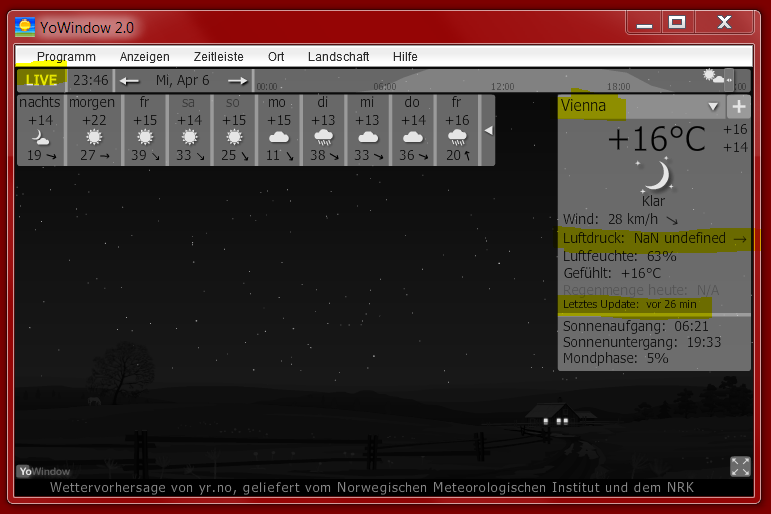Toggle fullscreen with the expand icon
Screen dimensions: 771x514
(740, 466)
